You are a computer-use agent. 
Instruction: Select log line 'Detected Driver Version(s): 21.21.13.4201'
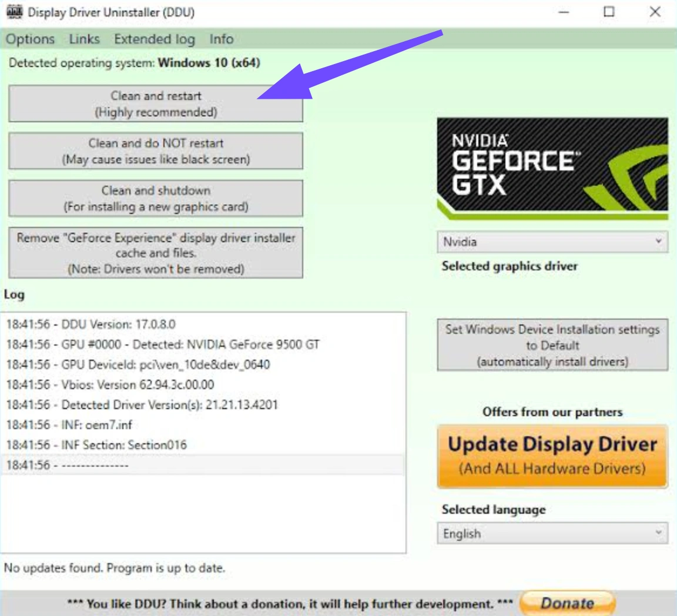pos(203,405)
